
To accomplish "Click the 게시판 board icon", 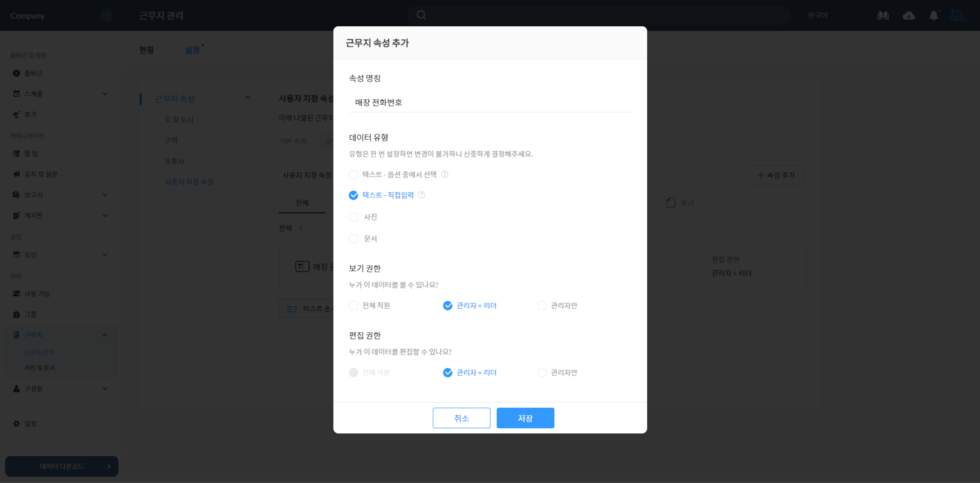I will coord(16,215).
